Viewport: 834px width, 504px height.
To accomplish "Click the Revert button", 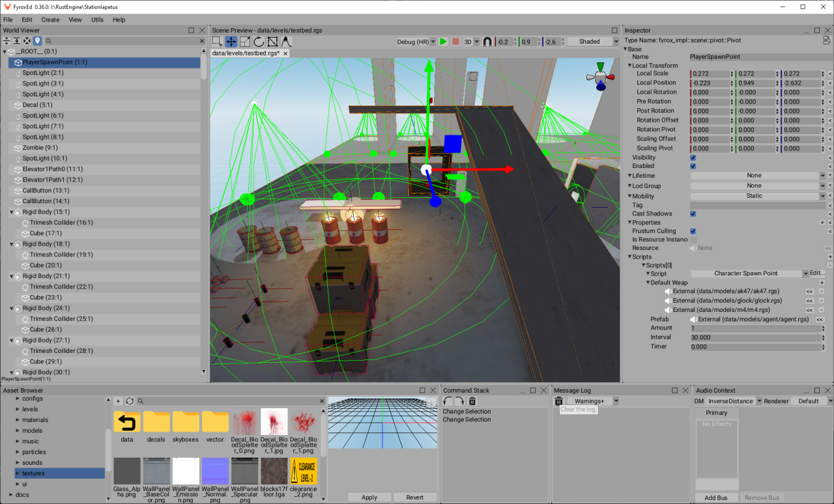I will click(x=414, y=497).
